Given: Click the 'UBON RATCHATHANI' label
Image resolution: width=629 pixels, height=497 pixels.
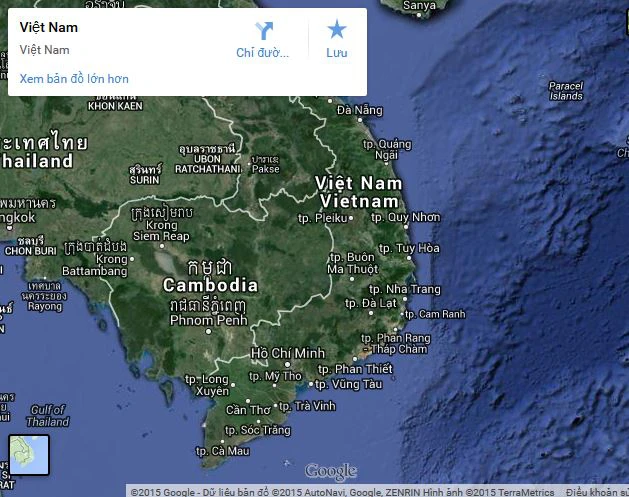Looking at the screenshot, I should click(x=208, y=164).
